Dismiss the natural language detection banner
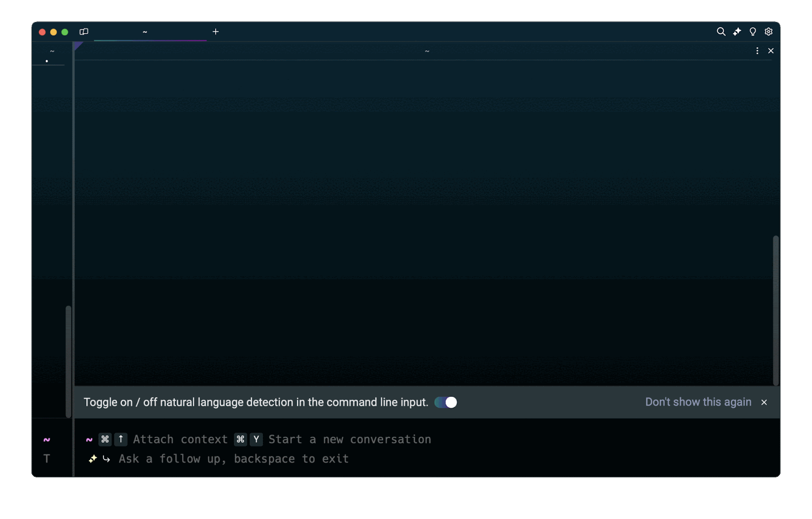This screenshot has height=519, width=812. (764, 402)
